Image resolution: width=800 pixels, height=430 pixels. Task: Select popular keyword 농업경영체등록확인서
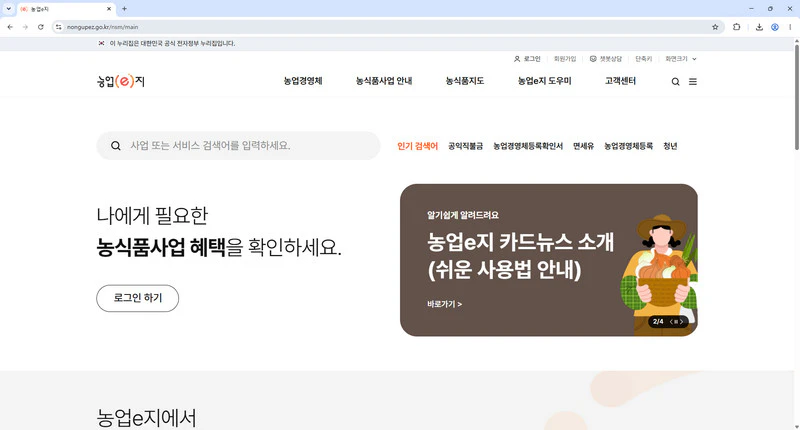[x=528, y=146]
